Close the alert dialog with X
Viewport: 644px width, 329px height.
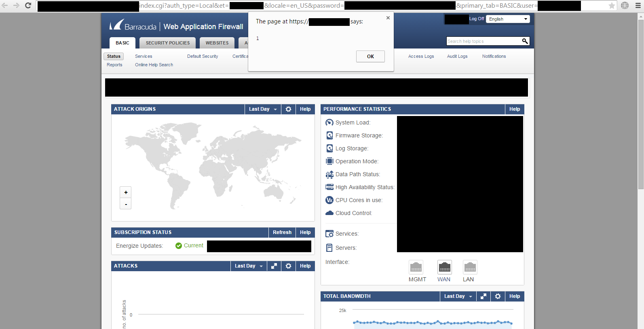point(388,18)
